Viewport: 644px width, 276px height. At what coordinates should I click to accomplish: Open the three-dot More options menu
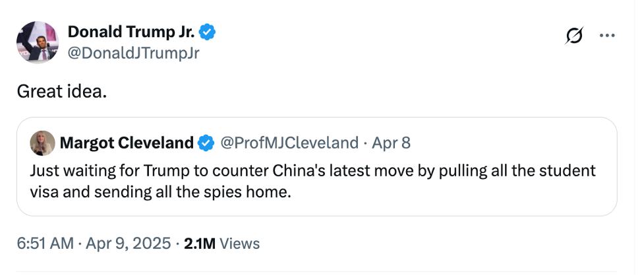tap(606, 36)
